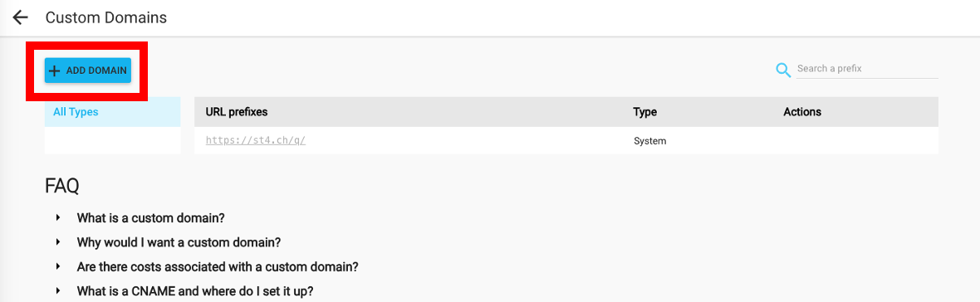Expand the costs FAQ disclosure triangle
Viewport: 980px width, 302px height.
pyautogui.click(x=57, y=265)
